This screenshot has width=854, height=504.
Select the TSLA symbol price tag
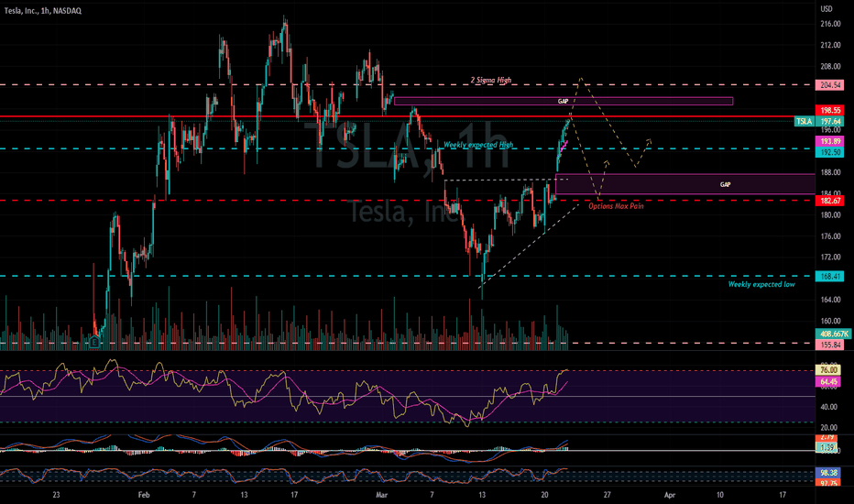coord(804,122)
